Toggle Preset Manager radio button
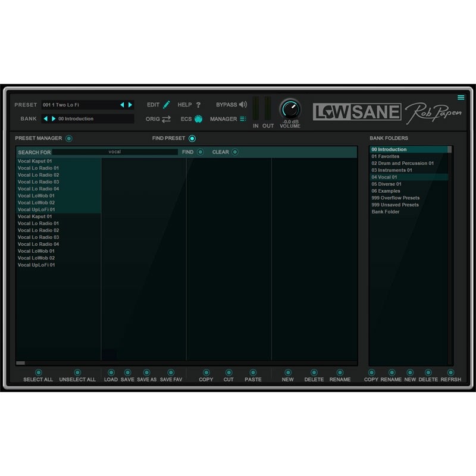The image size is (476, 476). (x=69, y=139)
